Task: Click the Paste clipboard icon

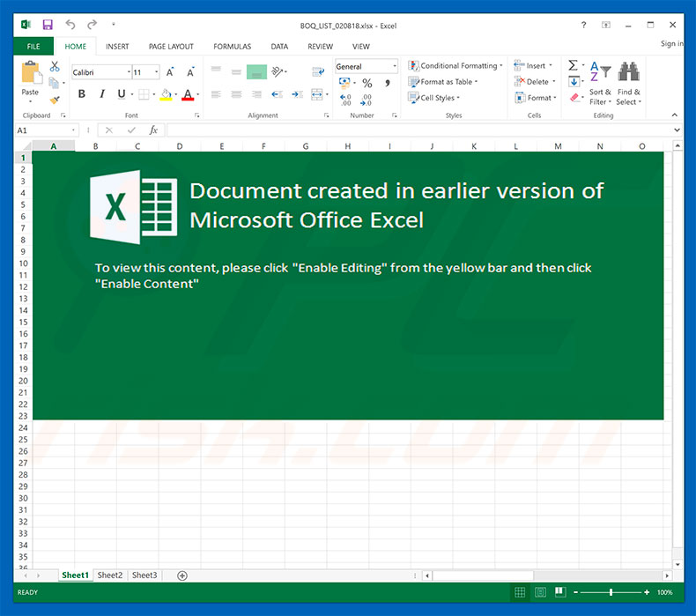Action: (30, 73)
